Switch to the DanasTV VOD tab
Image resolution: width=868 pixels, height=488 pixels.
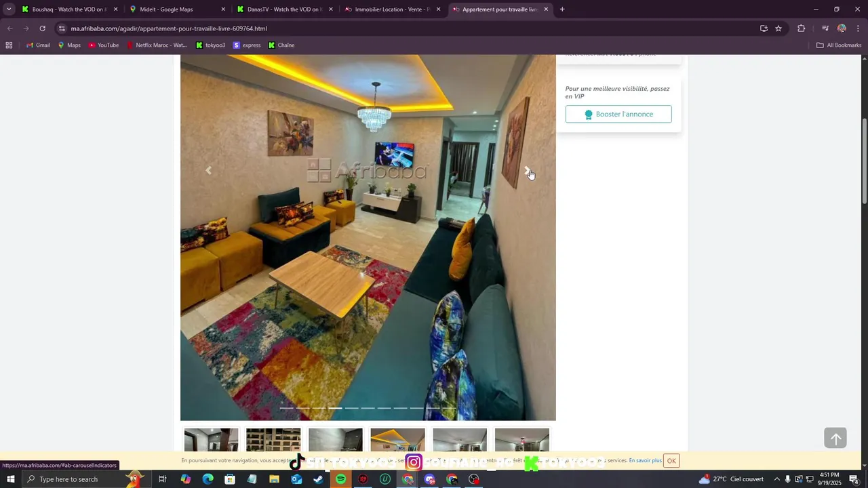[283, 9]
